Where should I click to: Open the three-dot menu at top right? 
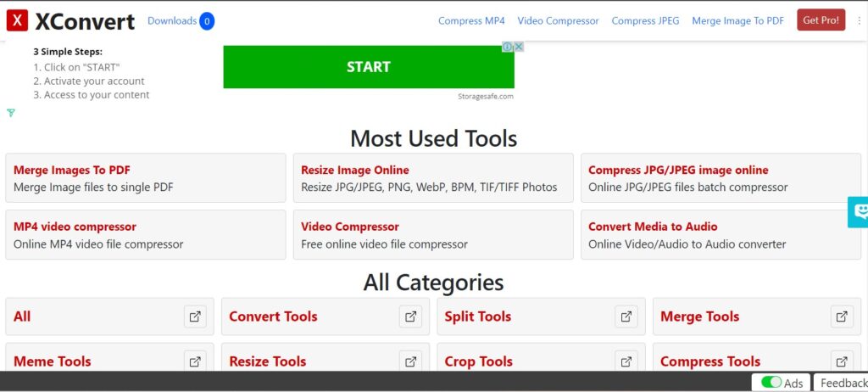click(x=860, y=20)
